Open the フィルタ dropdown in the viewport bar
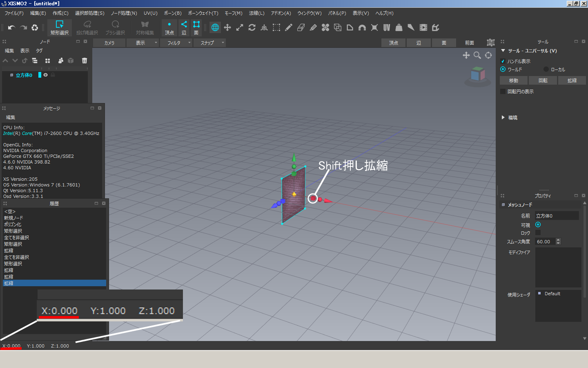The image size is (588, 368). (176, 43)
